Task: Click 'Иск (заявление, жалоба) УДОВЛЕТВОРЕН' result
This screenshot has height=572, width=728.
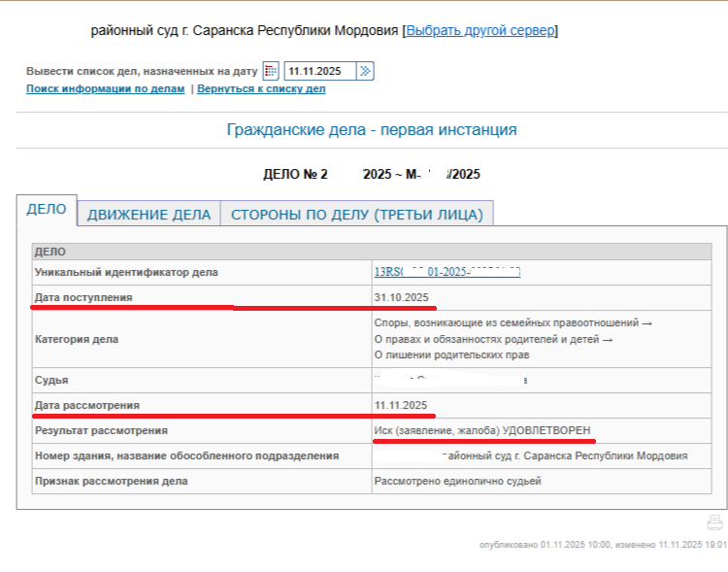Action: point(482,430)
